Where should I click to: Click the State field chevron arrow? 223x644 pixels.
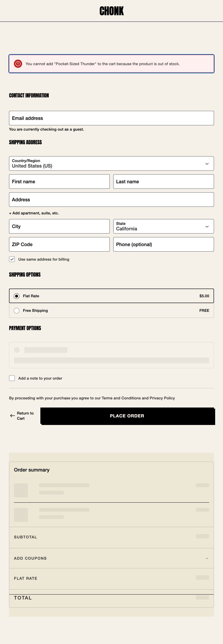(x=207, y=227)
